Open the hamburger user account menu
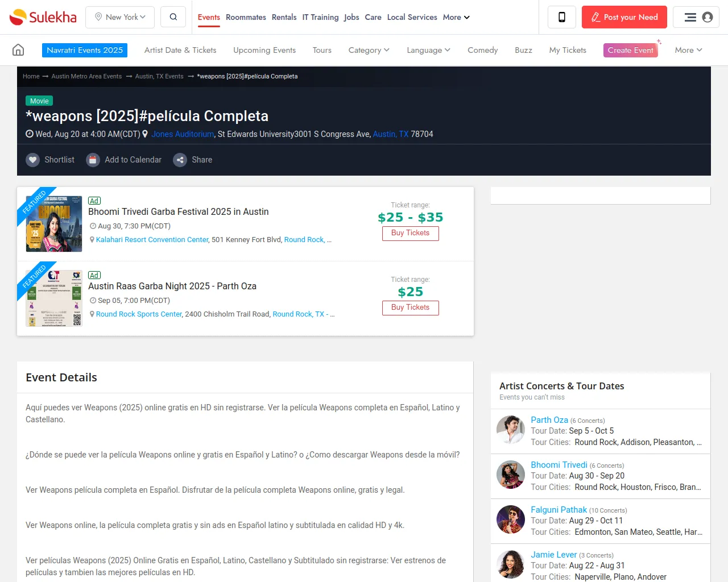The width and height of the screenshot is (728, 582). tap(696, 17)
